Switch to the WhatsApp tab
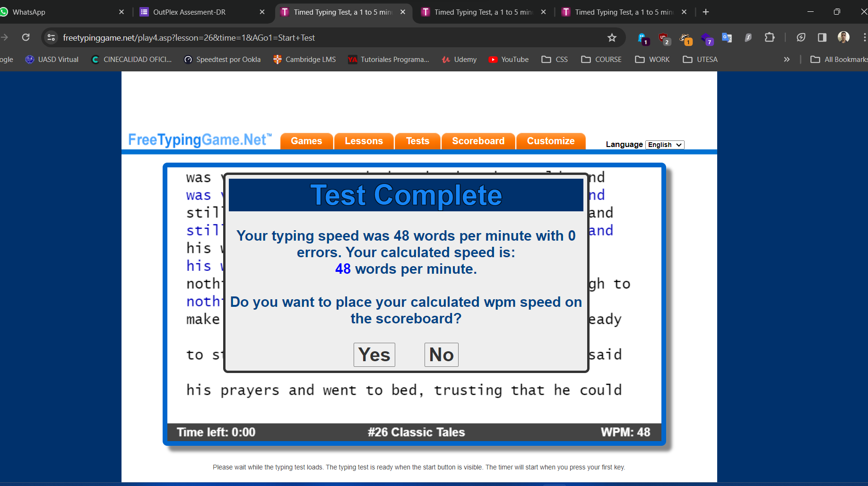The width and height of the screenshot is (868, 486). coord(61,12)
